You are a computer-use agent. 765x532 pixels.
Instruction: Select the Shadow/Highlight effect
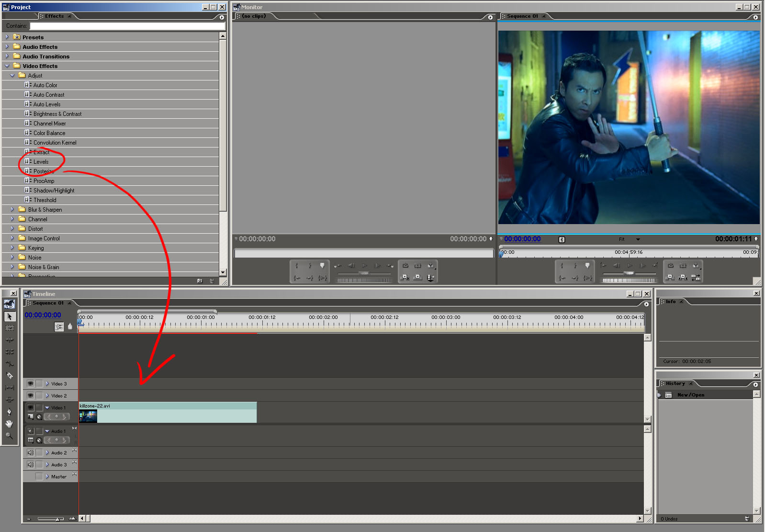pyautogui.click(x=54, y=191)
